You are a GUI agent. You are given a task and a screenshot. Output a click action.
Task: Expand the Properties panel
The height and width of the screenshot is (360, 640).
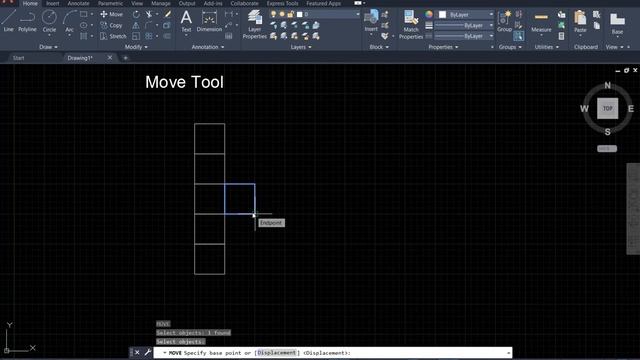tap(443, 47)
